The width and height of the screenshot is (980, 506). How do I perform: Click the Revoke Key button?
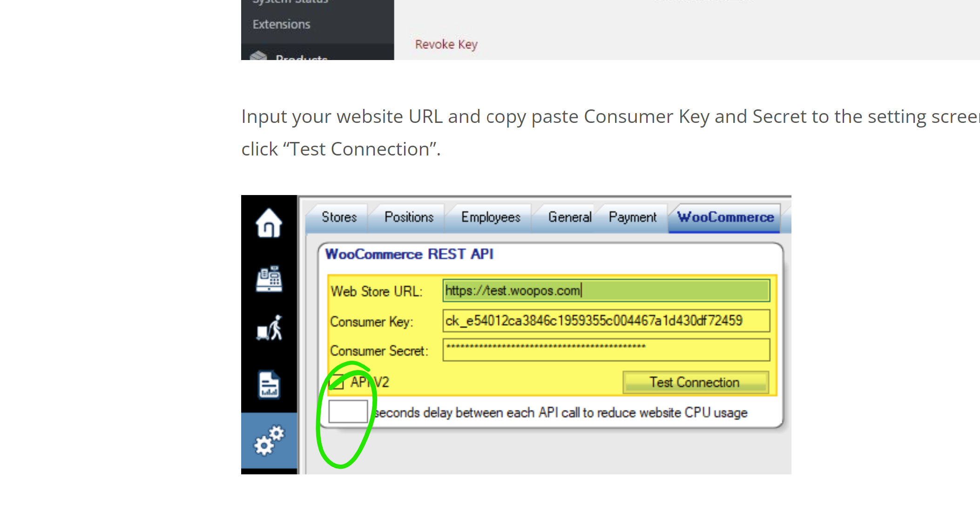coord(446,44)
